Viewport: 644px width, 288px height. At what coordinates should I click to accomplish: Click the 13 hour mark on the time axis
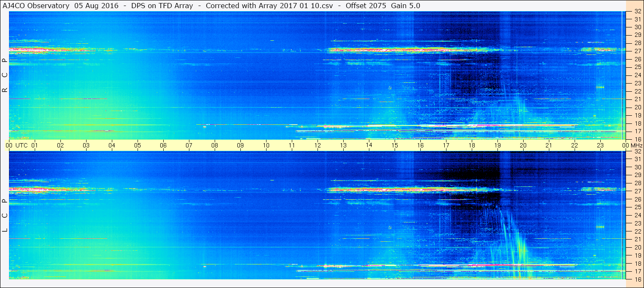click(343, 145)
